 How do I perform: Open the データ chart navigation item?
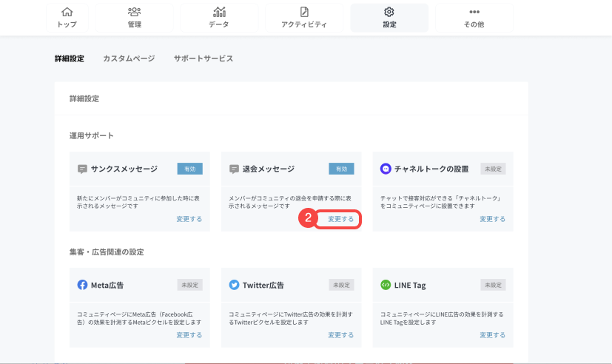[x=219, y=17]
